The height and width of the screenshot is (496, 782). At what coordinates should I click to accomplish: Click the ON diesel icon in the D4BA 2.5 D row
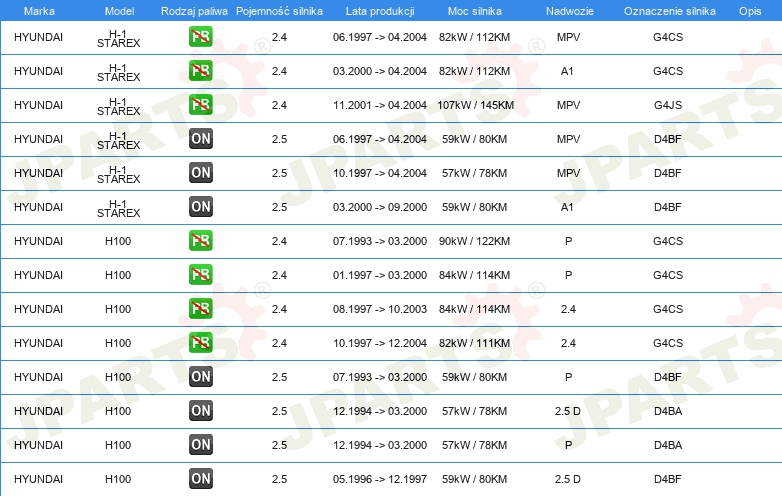200,411
